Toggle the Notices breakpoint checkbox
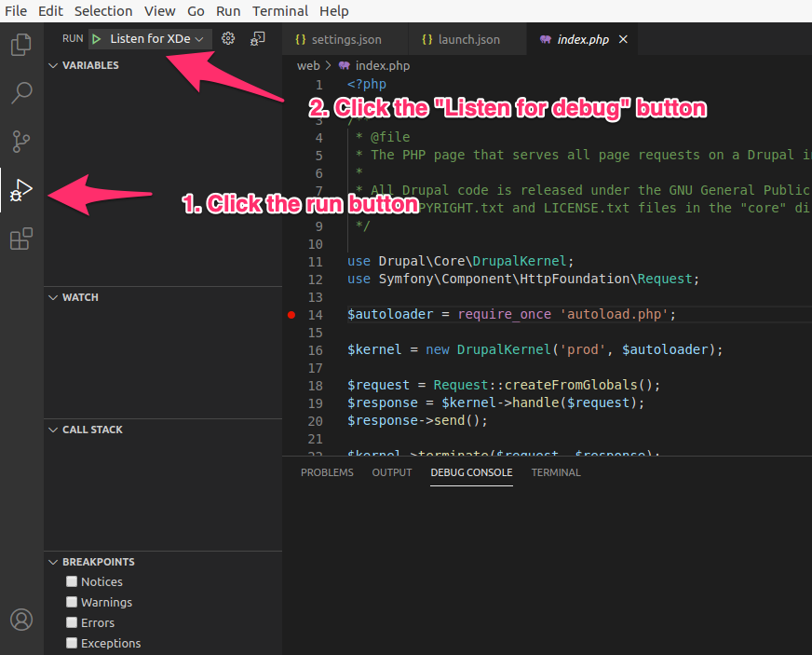 (x=72, y=581)
